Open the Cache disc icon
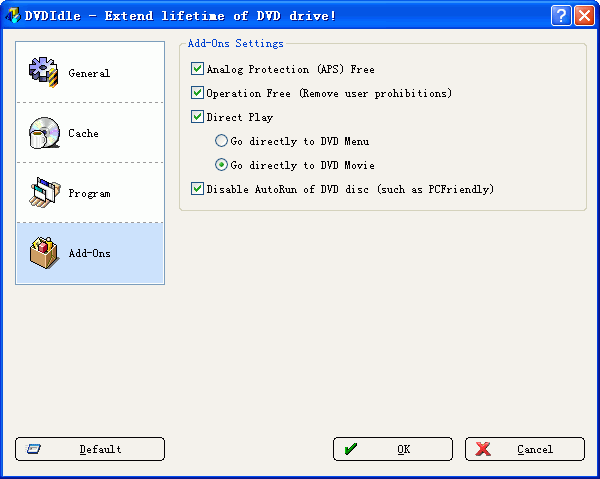Image resolution: width=600 pixels, height=479 pixels. pos(44,133)
